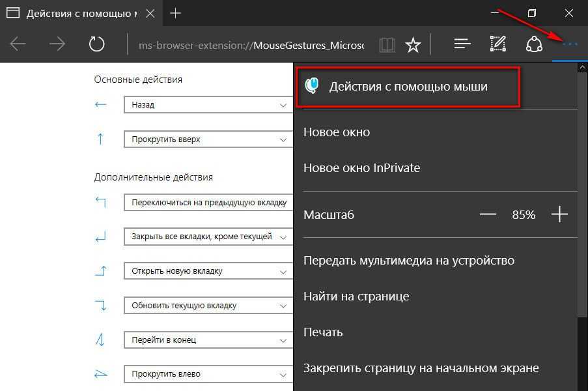The image size is (588, 391).
Task: Click the browser Back arrow button
Action: point(18,44)
